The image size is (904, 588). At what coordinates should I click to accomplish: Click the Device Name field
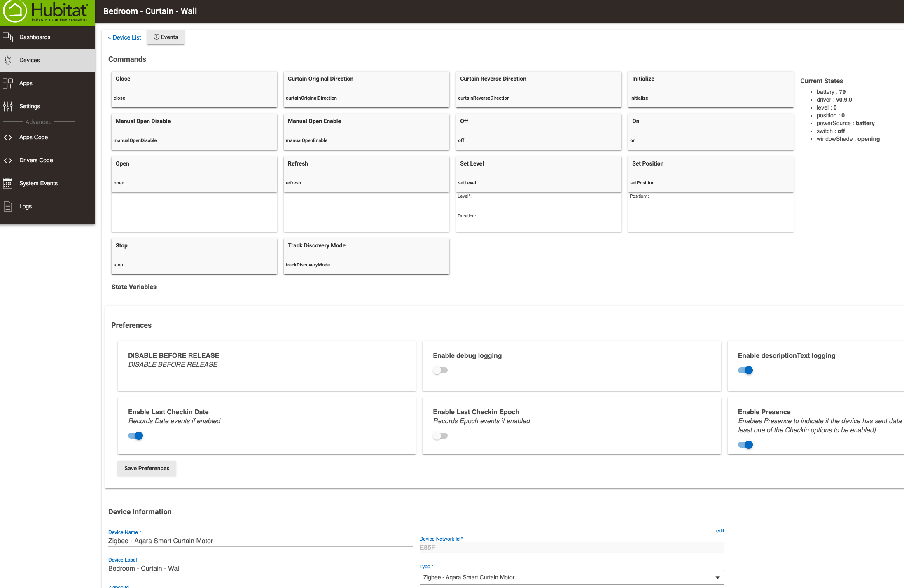[x=260, y=541]
